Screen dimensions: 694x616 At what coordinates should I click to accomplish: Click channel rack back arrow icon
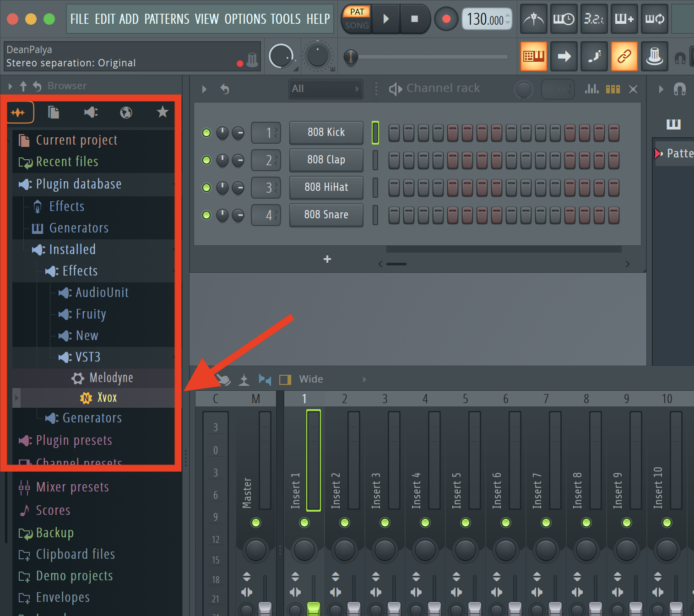[224, 89]
